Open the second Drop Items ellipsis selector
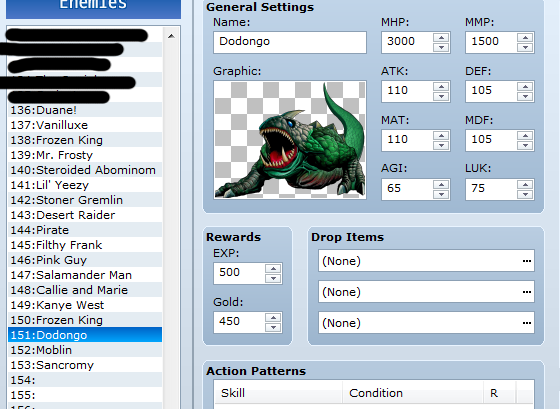This screenshot has width=560, height=409. point(526,292)
